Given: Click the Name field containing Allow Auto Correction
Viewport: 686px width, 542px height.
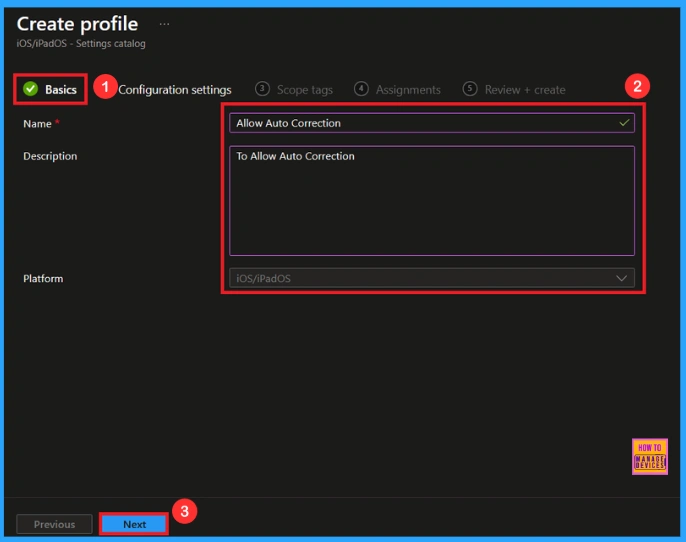Looking at the screenshot, I should click(432, 123).
